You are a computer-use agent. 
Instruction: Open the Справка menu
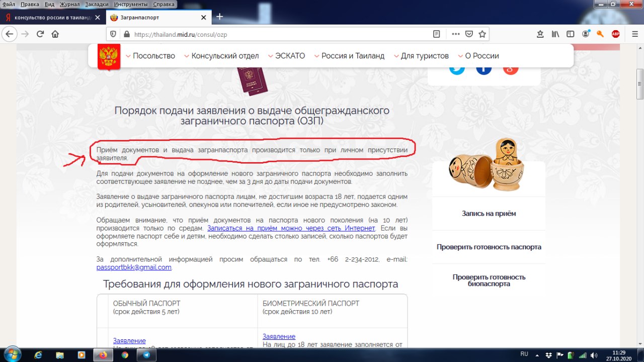[164, 4]
